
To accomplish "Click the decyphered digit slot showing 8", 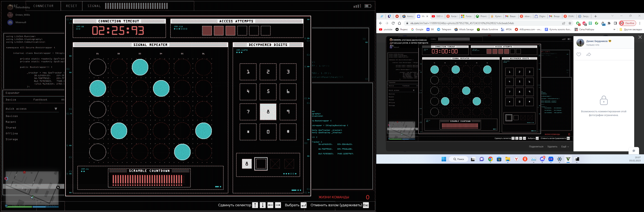I will (x=247, y=164).
